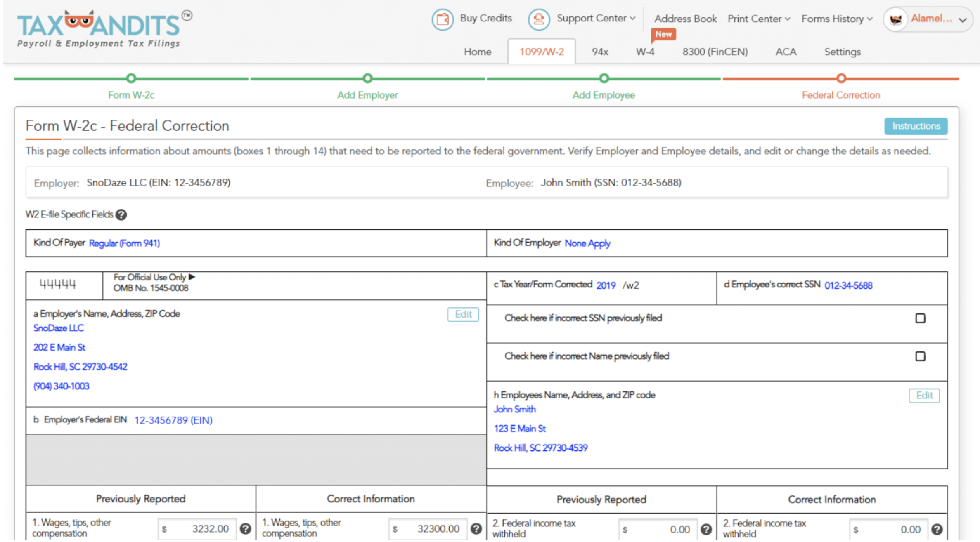Click help icon for previously reported wages
980x542 pixels.
pyautogui.click(x=246, y=529)
